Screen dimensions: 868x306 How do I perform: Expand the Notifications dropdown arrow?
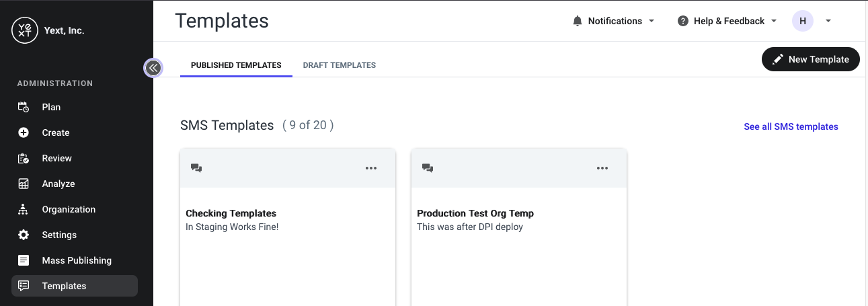pos(652,21)
